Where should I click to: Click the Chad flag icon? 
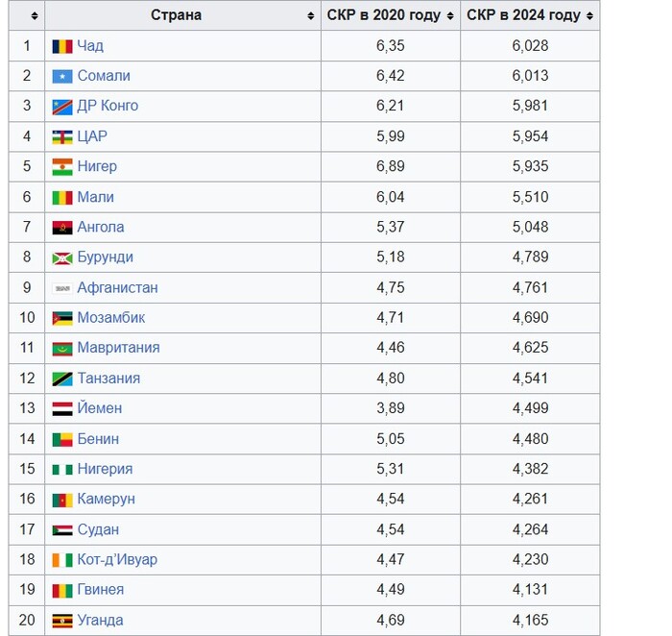(x=62, y=46)
